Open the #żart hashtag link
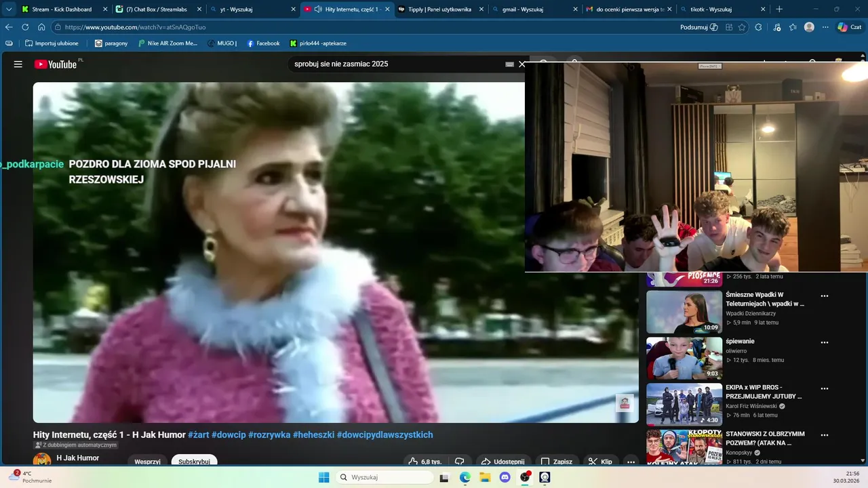868x488 pixels. 198,435
